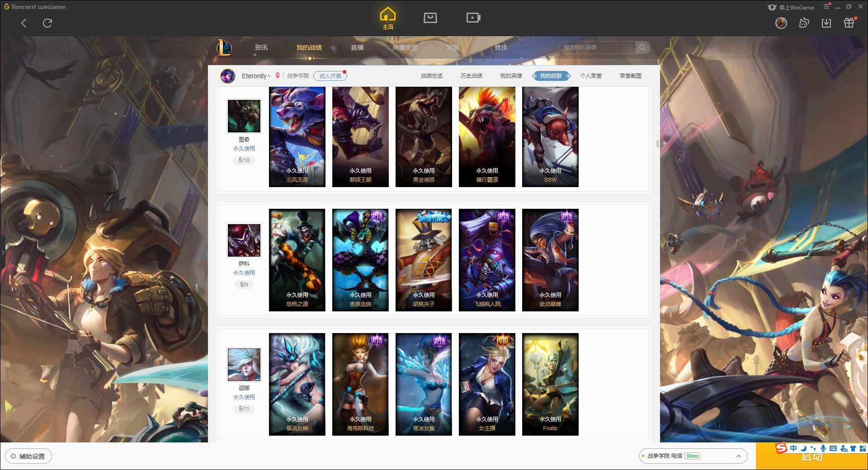Click the 5/10 skin count for 图奇

[244, 160]
